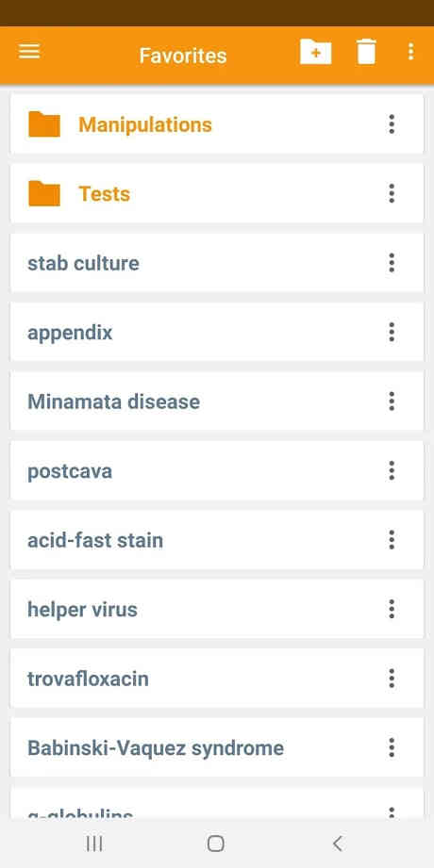The width and height of the screenshot is (434, 868).
Task: Open the Manipulations folder icon
Action: click(44, 124)
